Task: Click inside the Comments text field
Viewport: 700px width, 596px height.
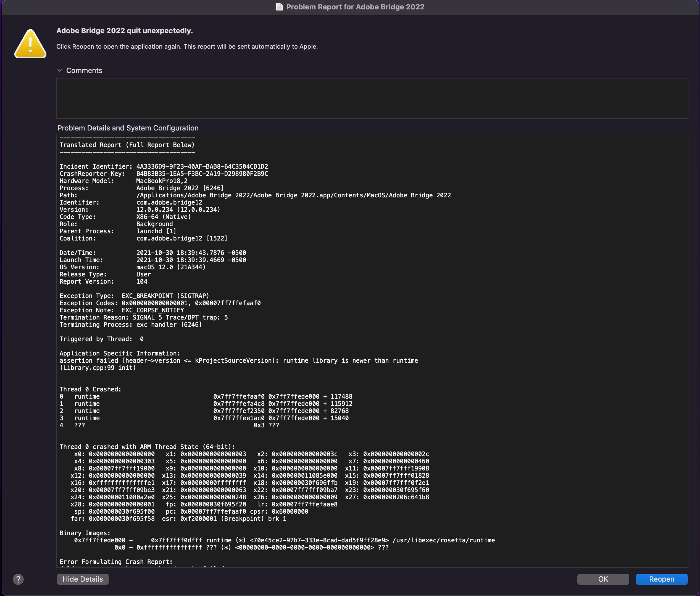Action: pos(372,98)
